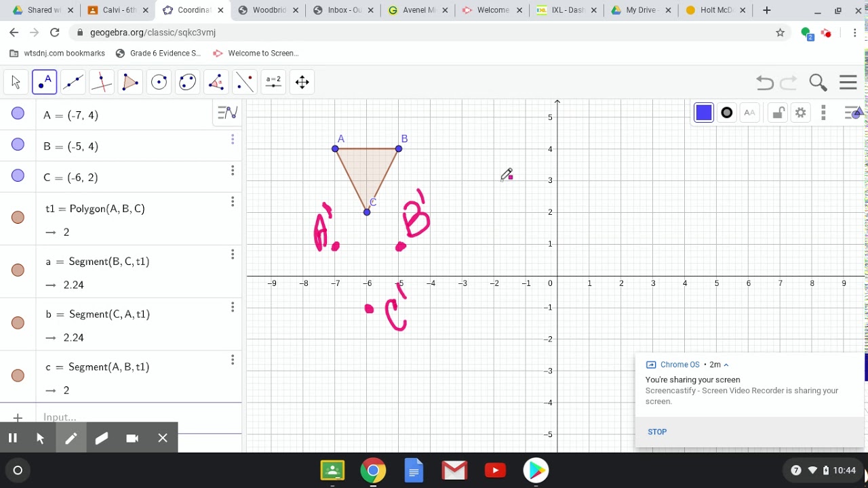
Task: Open more options for segment b row
Action: tap(233, 307)
